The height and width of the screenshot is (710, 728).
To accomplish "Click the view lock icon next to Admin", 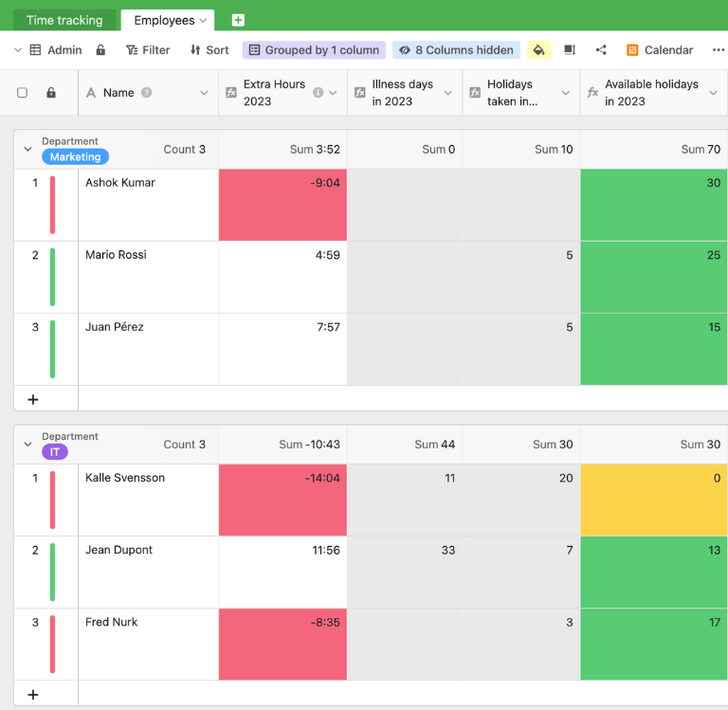I will point(101,50).
